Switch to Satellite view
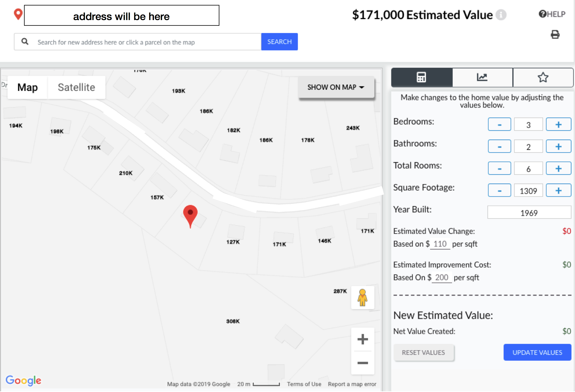 tap(76, 87)
